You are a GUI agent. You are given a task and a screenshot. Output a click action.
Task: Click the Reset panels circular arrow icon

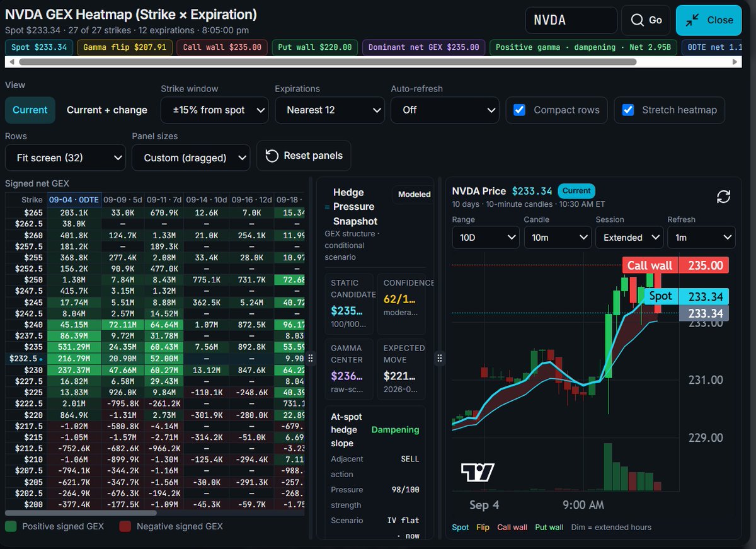[x=272, y=156]
